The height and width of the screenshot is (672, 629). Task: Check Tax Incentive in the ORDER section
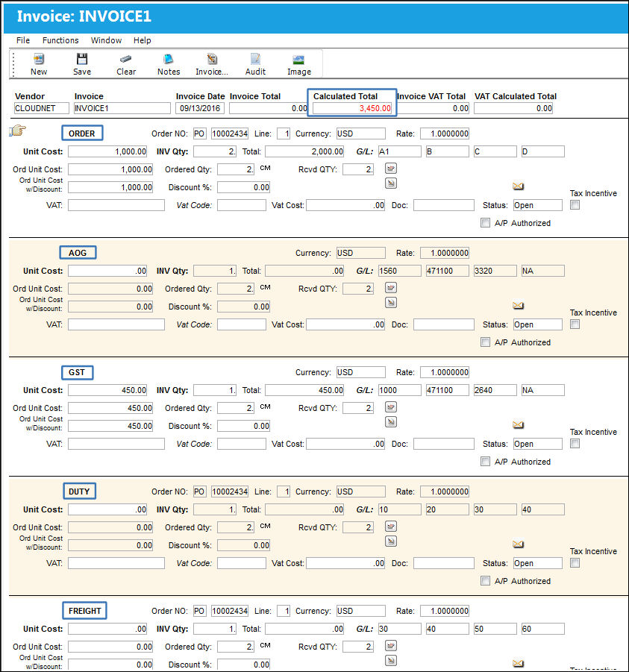(575, 205)
